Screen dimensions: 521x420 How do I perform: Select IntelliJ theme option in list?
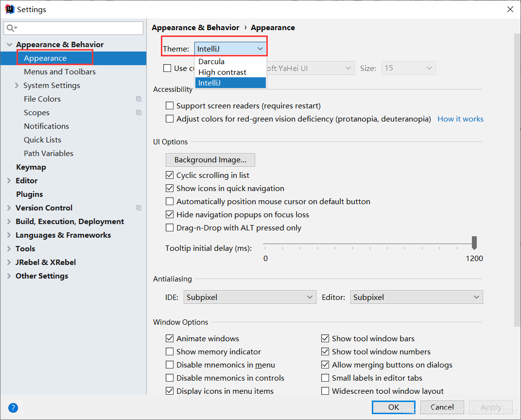click(230, 83)
